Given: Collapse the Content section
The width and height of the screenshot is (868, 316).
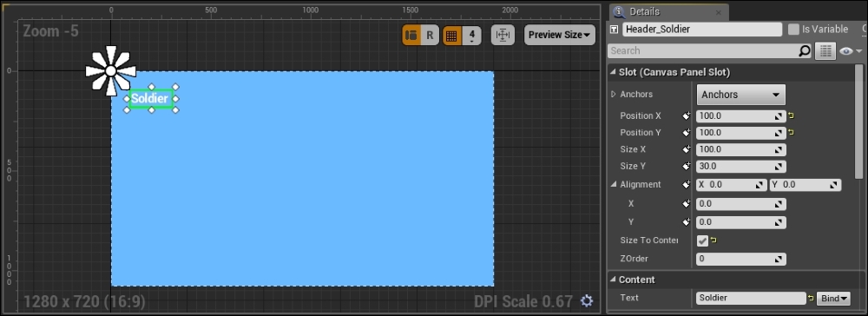Looking at the screenshot, I should point(614,280).
